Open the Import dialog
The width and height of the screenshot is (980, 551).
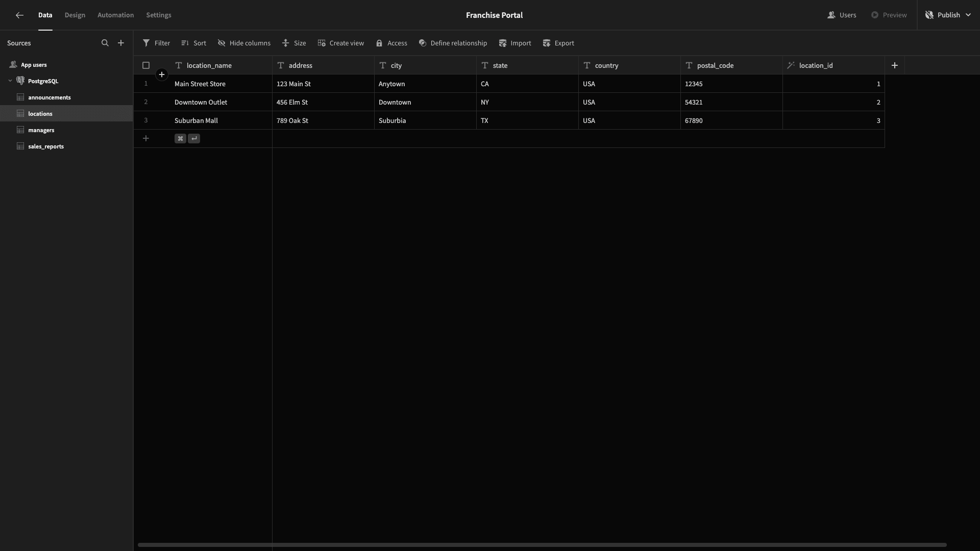click(515, 43)
